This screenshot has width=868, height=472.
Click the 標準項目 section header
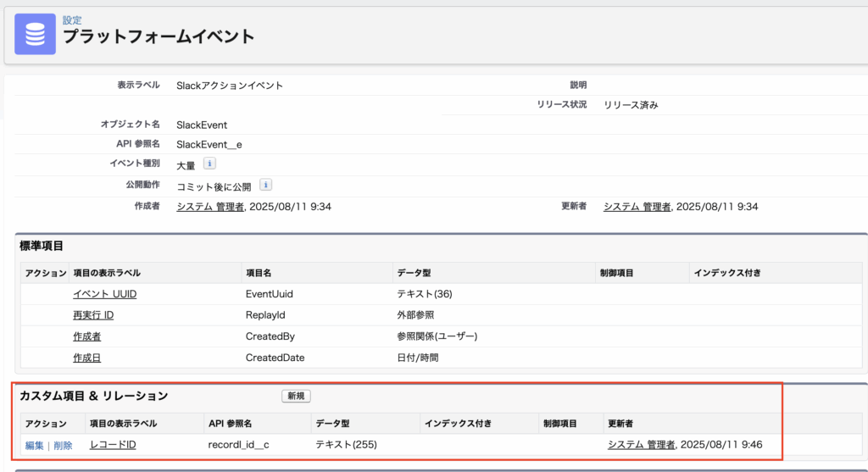coord(42,246)
